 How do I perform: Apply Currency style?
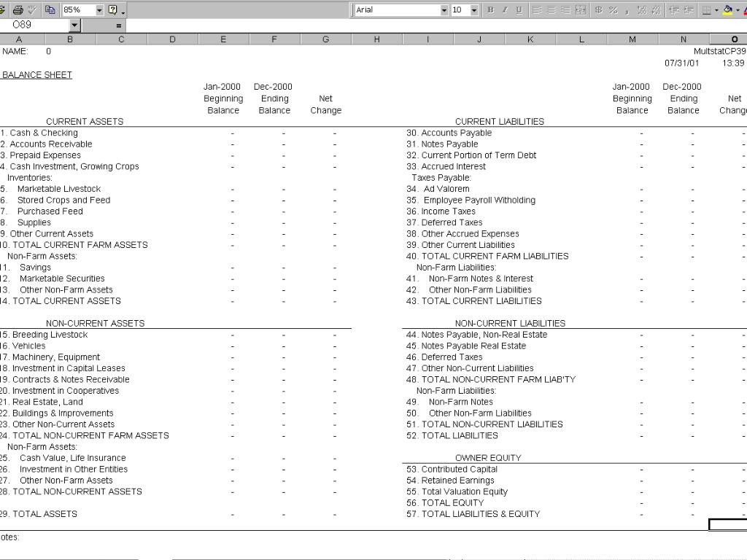598,9
